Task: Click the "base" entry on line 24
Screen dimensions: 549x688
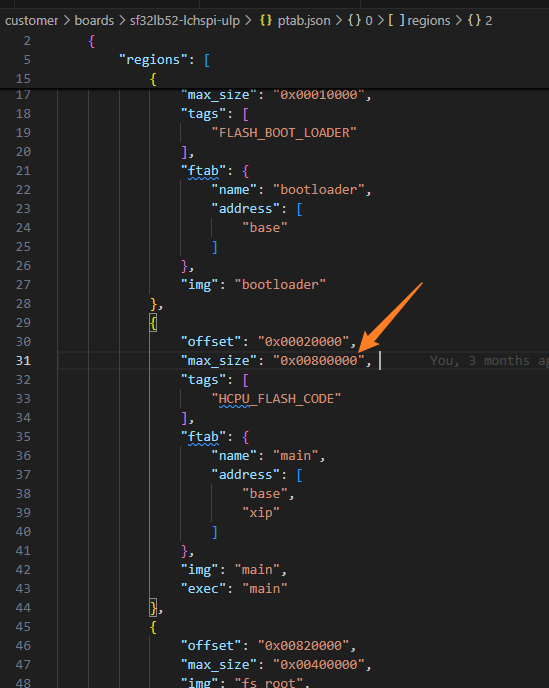Action: (x=265, y=228)
